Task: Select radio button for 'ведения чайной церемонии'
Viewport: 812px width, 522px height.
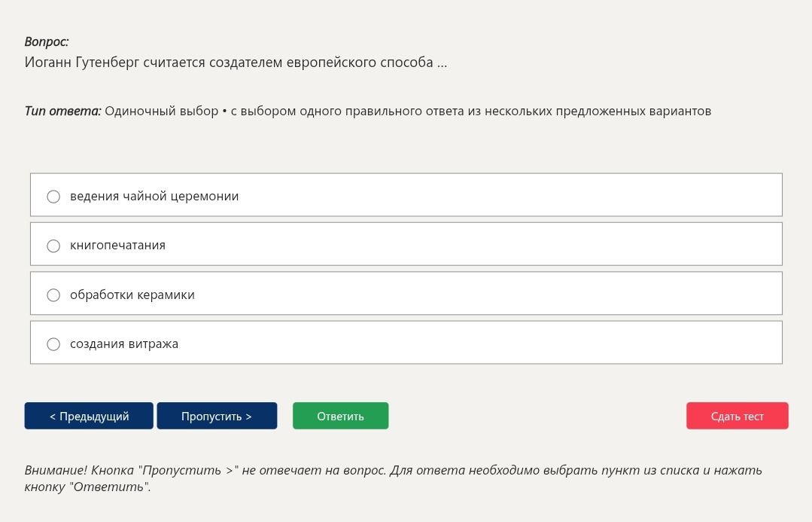Action: (53, 197)
